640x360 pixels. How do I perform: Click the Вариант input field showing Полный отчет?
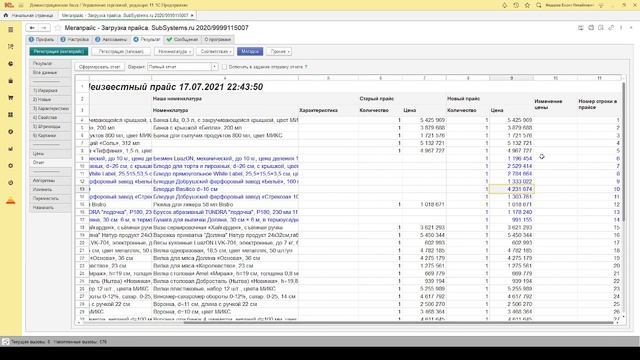179,67
